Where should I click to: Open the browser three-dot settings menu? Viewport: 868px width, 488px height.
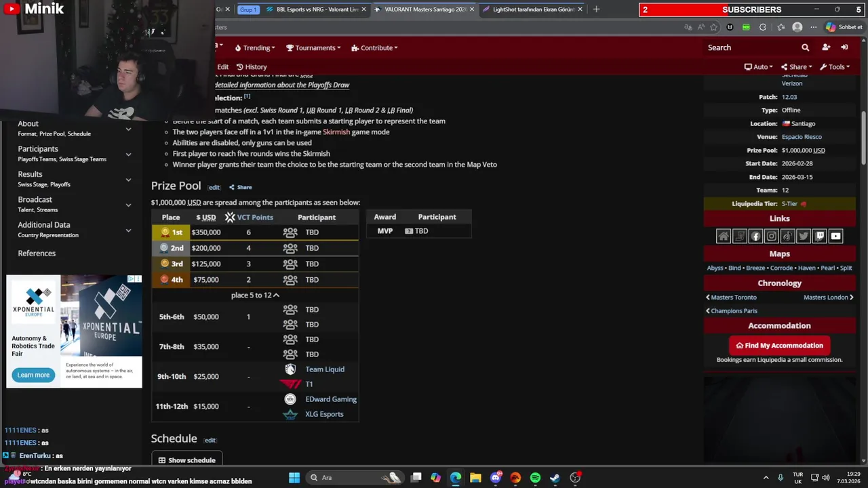[x=813, y=27]
